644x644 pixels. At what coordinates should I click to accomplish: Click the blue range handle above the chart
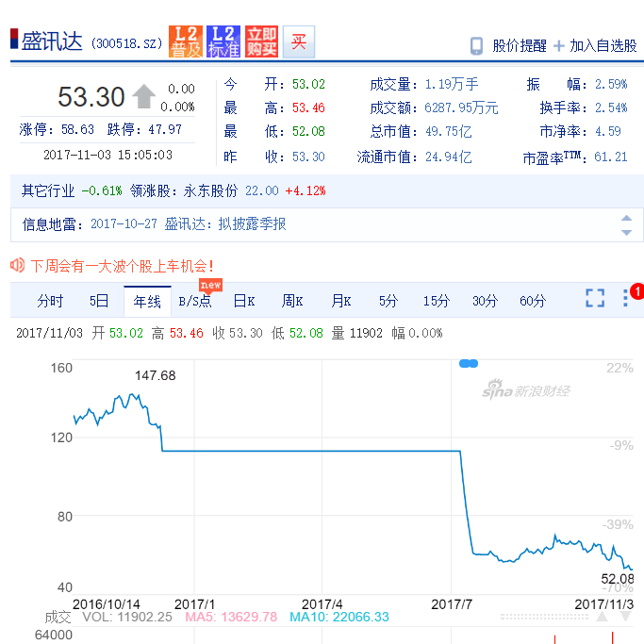[x=469, y=363]
